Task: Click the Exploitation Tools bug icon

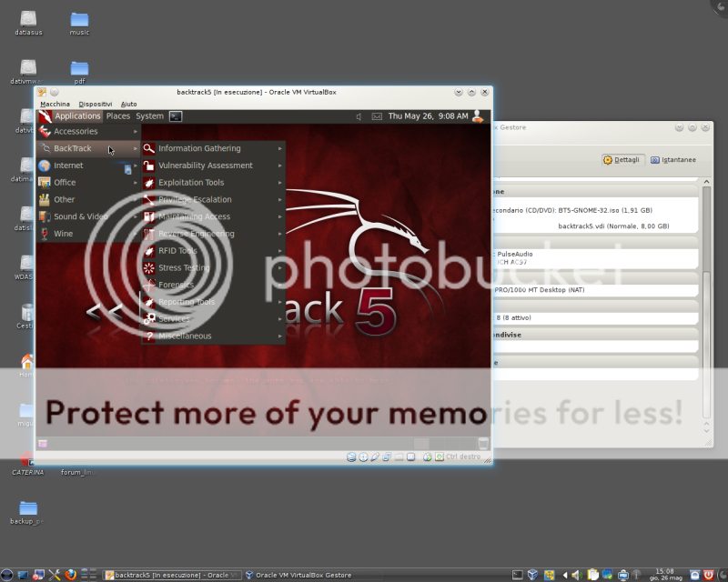Action: coord(149,183)
